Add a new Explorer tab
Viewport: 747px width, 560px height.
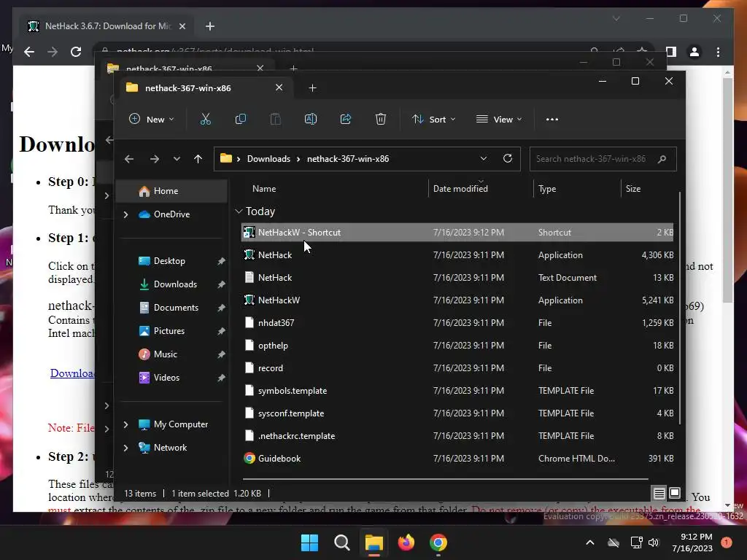tap(312, 87)
